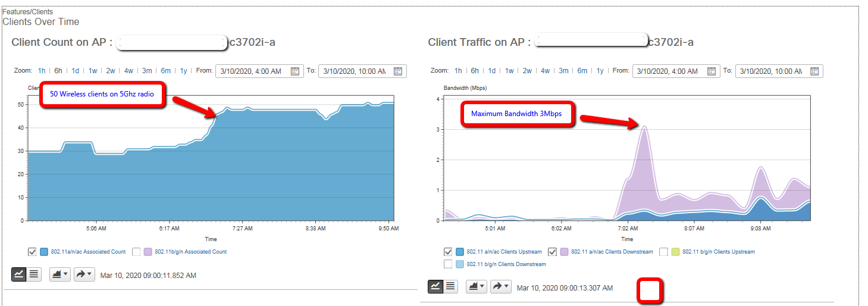This screenshot has width=868, height=306.
Task: Uncheck 802.11 a/n/ac Clients Upstream series
Action: 448,252
